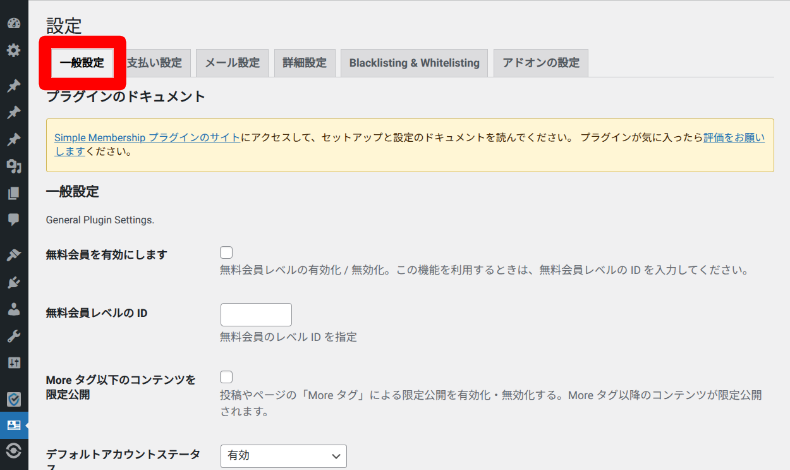Click the General Plugin Settings. text
Screen dimensions: 790x470
tap(100, 220)
